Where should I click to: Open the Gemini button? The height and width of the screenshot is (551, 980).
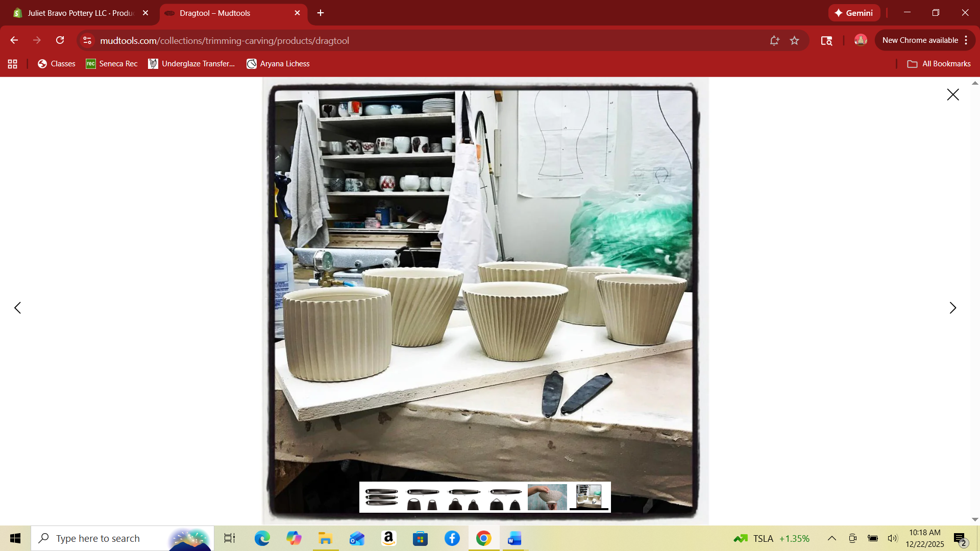point(854,13)
